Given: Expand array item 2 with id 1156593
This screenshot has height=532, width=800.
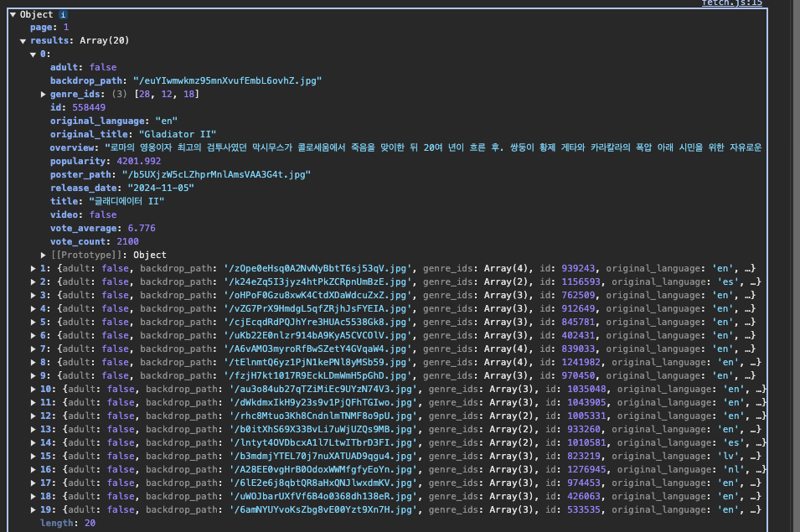Looking at the screenshot, I should [34, 281].
